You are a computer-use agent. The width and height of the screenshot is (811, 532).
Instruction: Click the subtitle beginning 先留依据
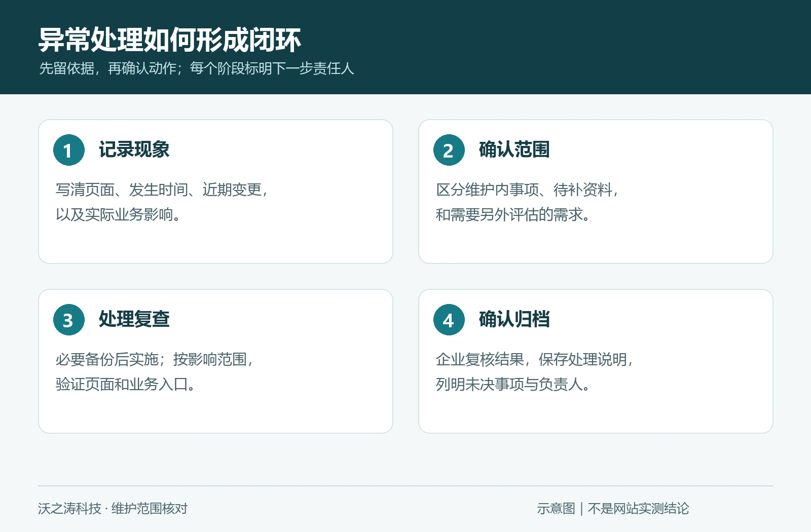(196, 68)
